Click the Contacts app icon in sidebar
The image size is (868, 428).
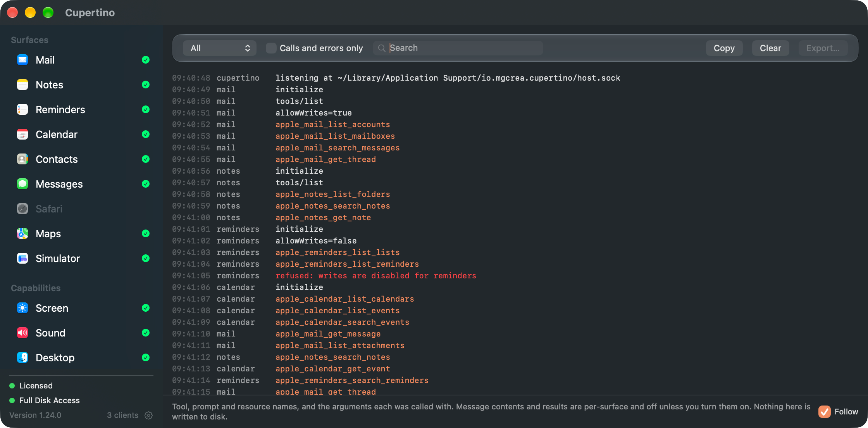[22, 159]
